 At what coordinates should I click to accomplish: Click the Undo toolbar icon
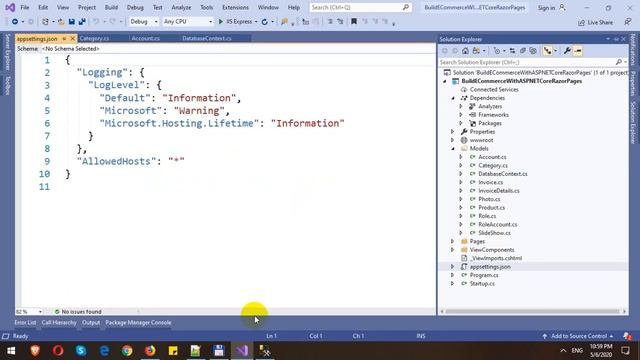point(96,22)
